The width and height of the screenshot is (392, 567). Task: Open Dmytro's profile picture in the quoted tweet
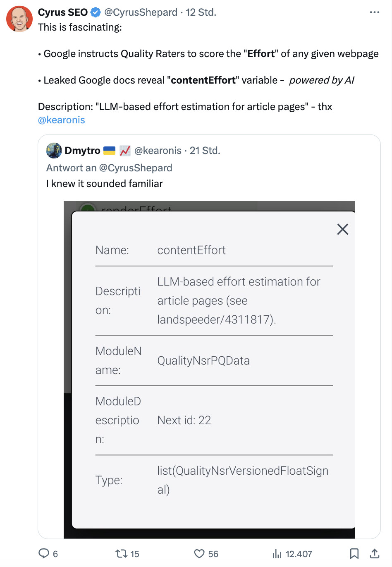(x=54, y=150)
